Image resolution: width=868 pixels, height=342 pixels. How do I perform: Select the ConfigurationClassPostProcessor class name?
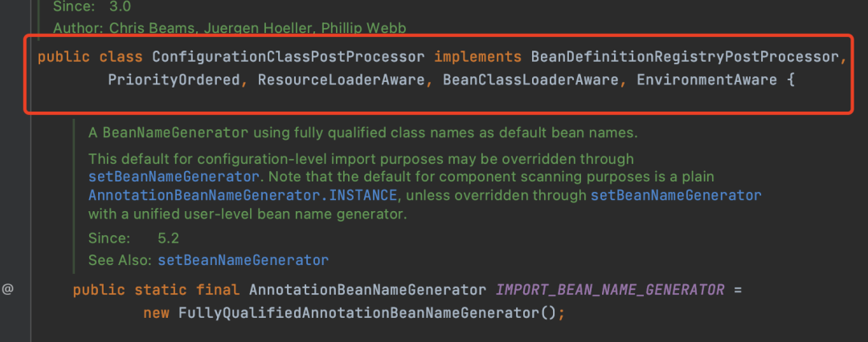pyautogui.click(x=289, y=56)
